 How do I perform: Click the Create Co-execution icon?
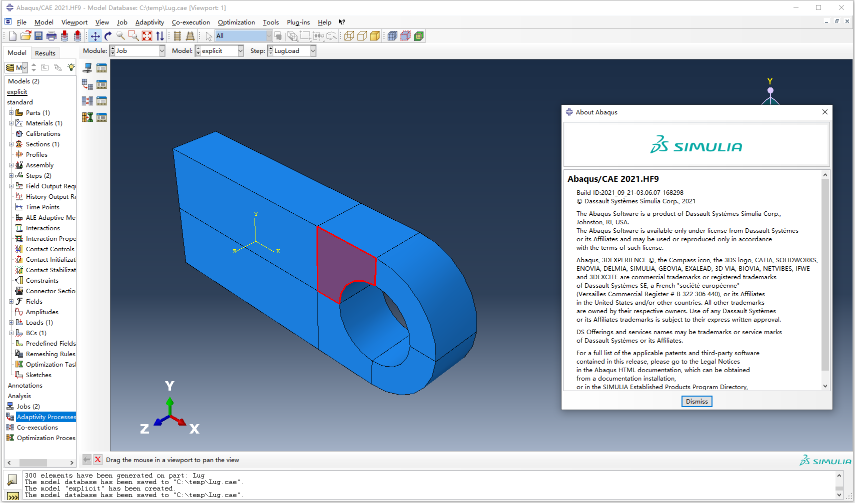[87, 100]
